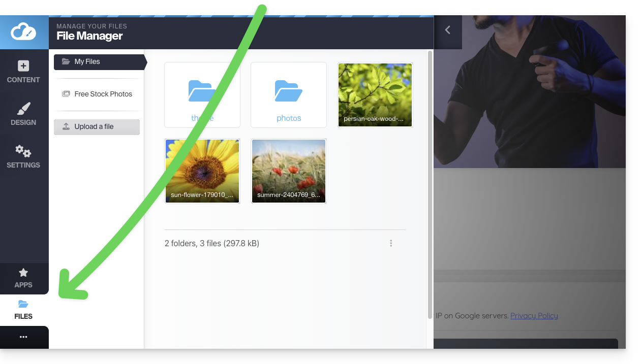Open the three-dots more menu in sidebar
641x364 pixels.
(23, 337)
